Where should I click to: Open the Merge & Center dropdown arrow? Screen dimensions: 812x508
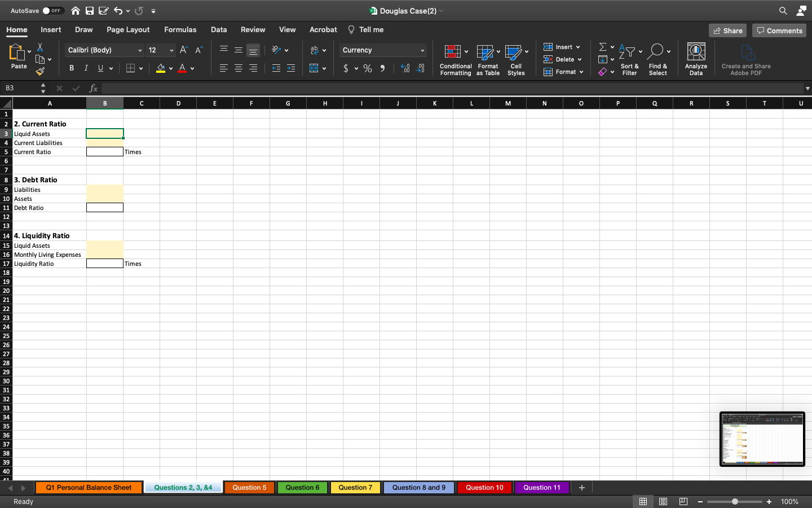(324, 68)
